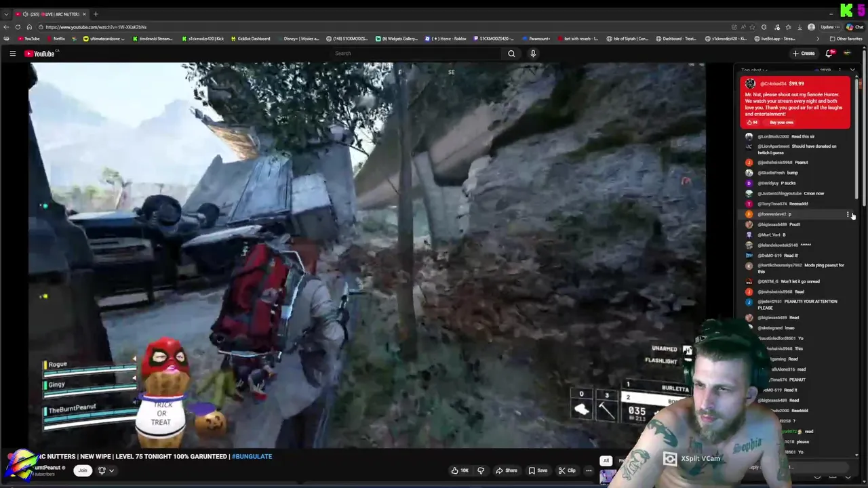Like the video with thumbs up

[460, 470]
